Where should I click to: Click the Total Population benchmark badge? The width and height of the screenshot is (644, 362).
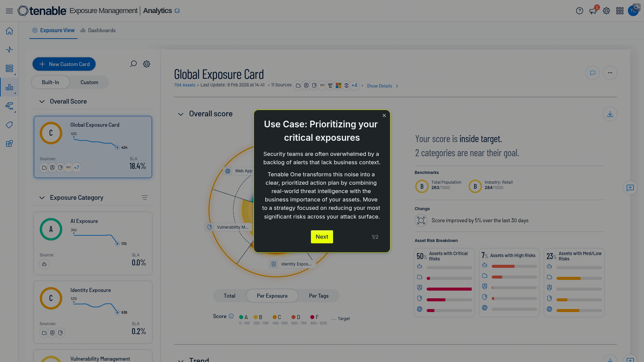pyautogui.click(x=422, y=186)
